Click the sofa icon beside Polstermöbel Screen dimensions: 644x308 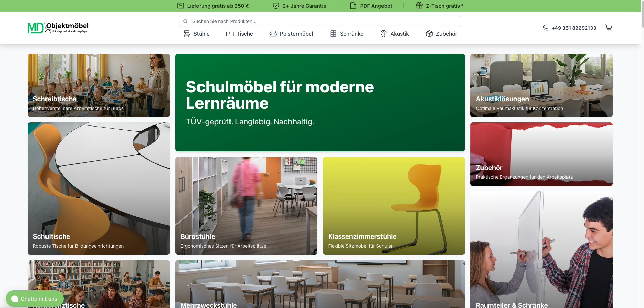[x=273, y=34]
